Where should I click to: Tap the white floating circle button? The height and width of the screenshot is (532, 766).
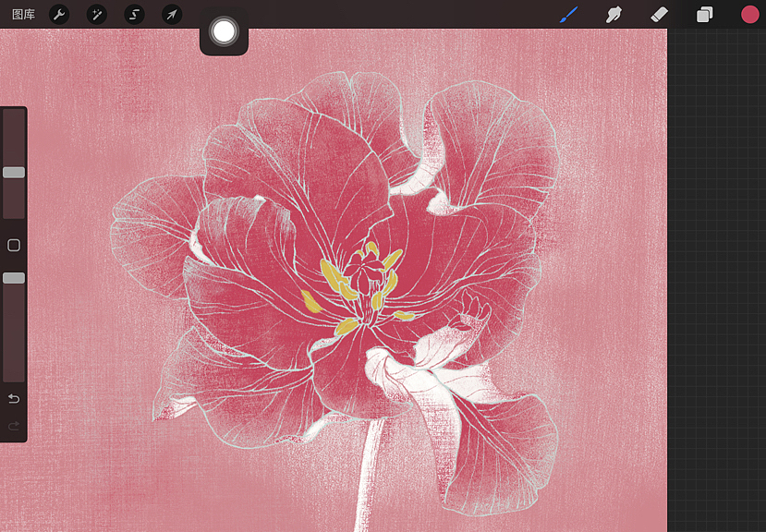click(224, 31)
